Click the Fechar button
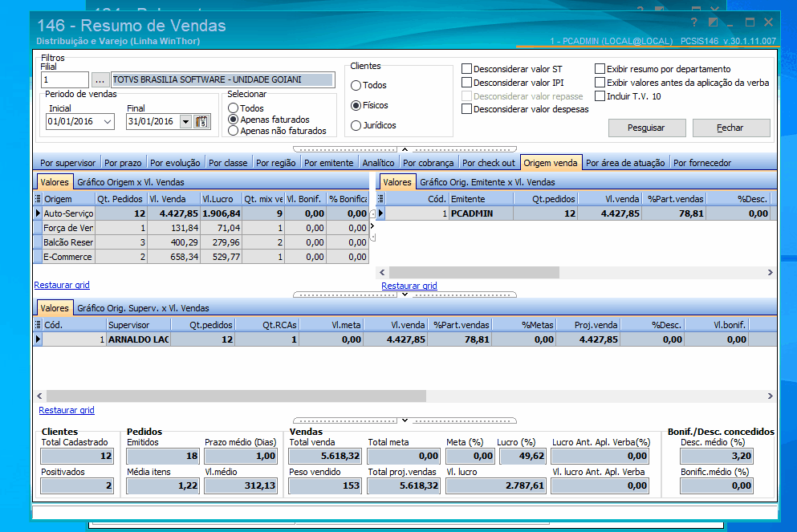Screen dimensions: 797x532 [730, 128]
